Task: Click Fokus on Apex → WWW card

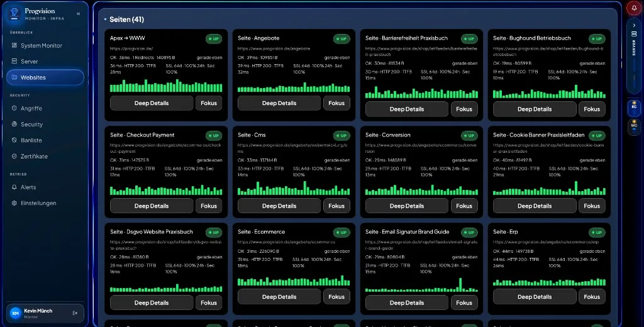Action: (x=209, y=103)
